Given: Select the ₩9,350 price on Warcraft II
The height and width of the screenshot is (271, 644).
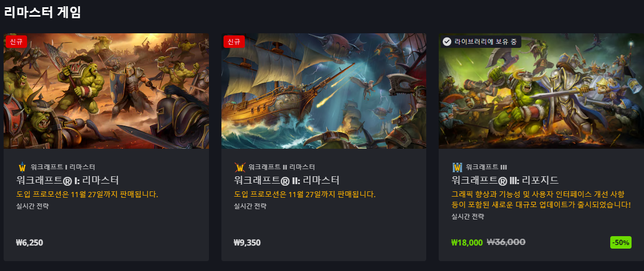Looking at the screenshot, I should click(247, 242).
